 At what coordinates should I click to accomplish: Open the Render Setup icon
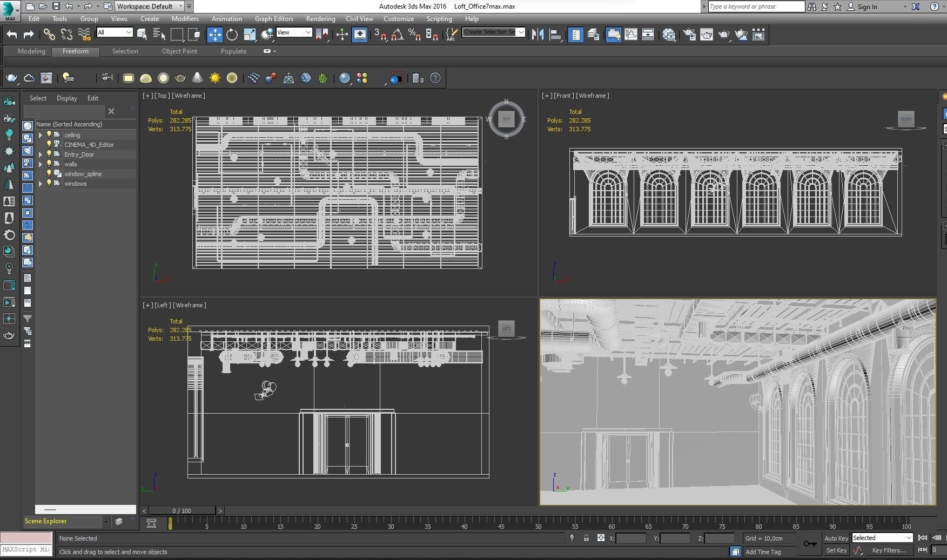(689, 35)
